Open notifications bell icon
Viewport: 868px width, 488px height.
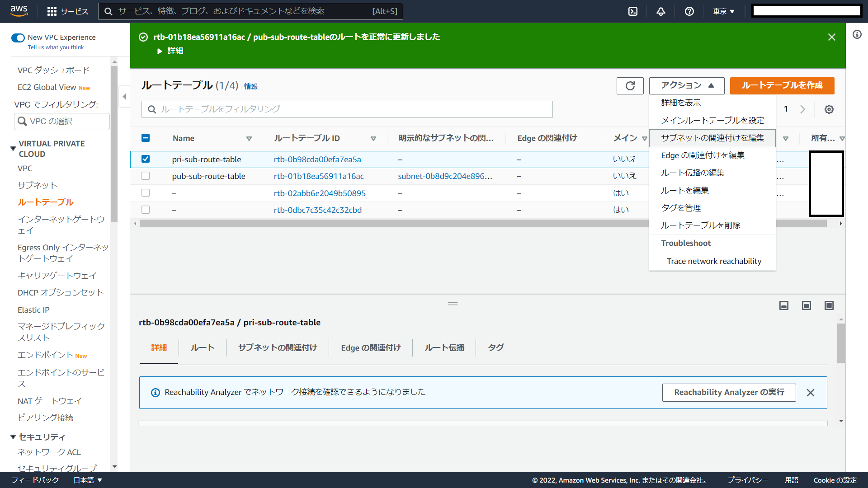tap(661, 11)
